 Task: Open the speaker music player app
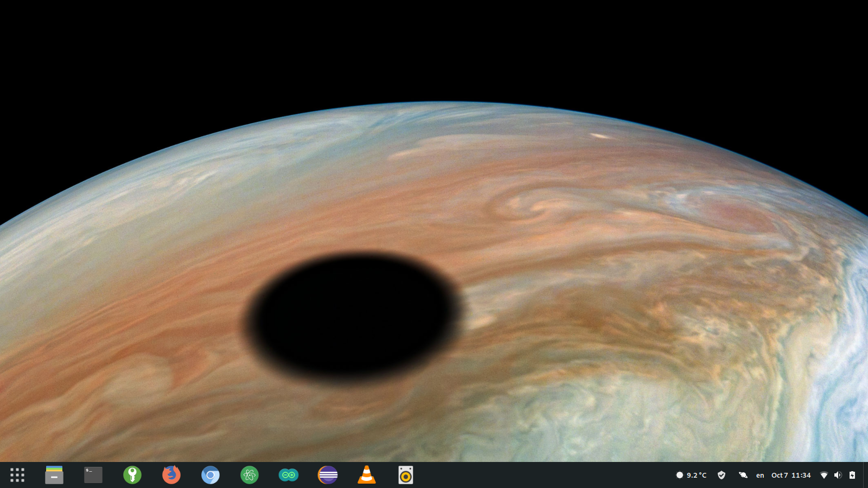[406, 475]
